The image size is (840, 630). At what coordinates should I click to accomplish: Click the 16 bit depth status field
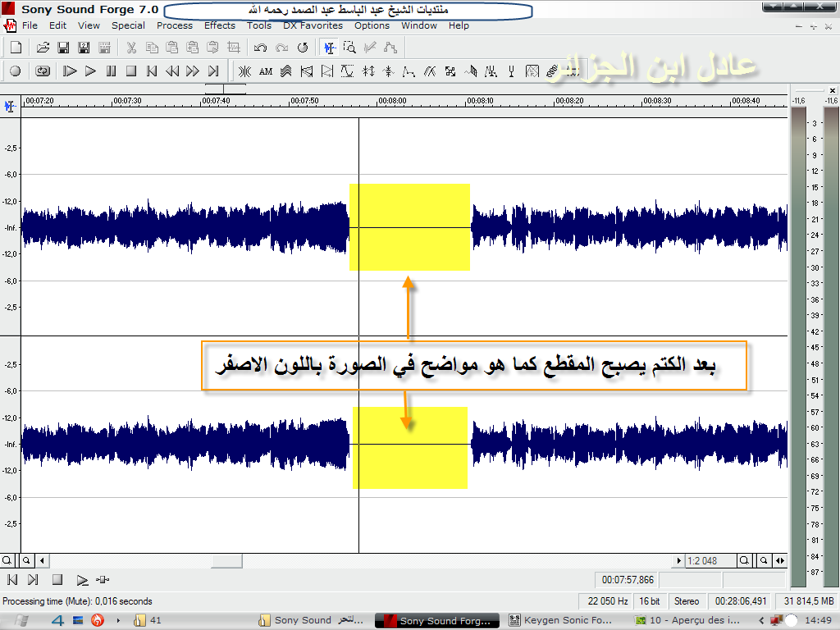[650, 601]
